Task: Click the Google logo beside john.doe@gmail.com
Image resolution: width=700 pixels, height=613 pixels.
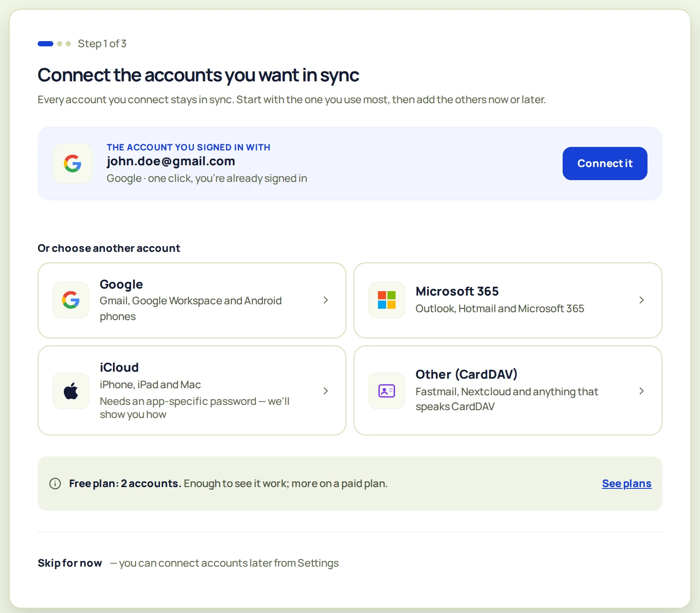Action: click(73, 164)
